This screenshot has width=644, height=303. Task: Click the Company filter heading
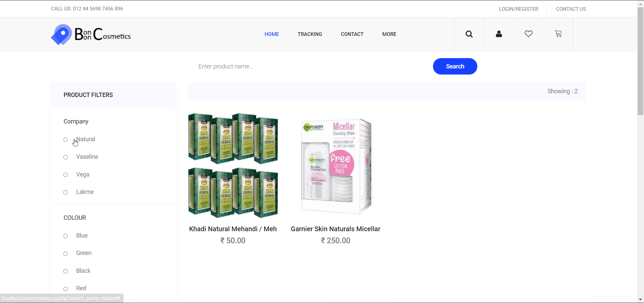76,121
